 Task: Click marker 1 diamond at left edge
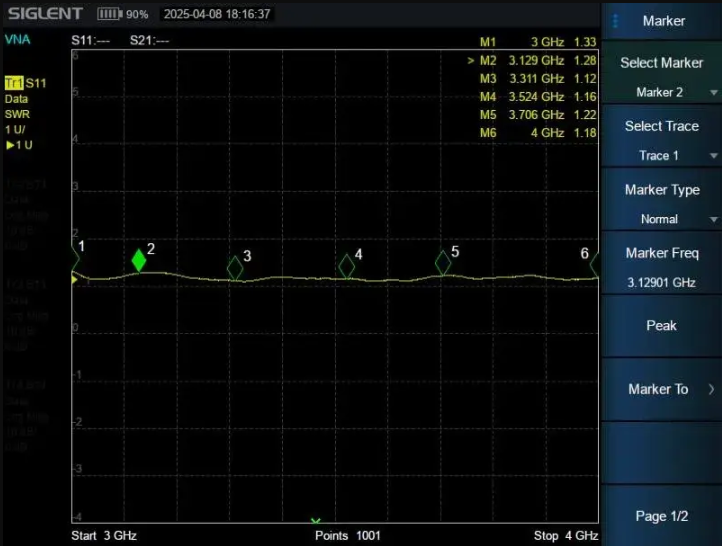click(x=75, y=258)
